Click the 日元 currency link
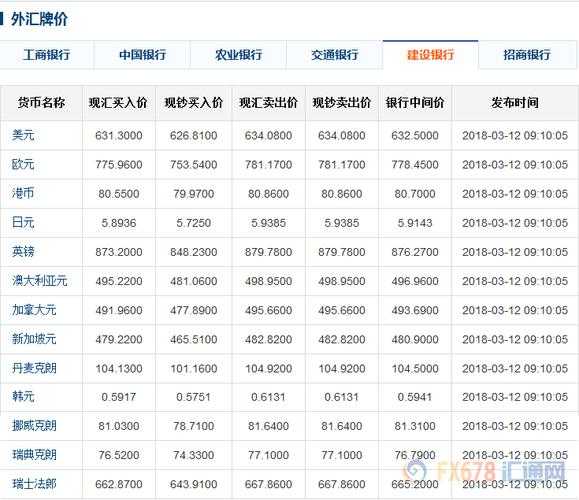This screenshot has height=500, width=579. tap(23, 222)
